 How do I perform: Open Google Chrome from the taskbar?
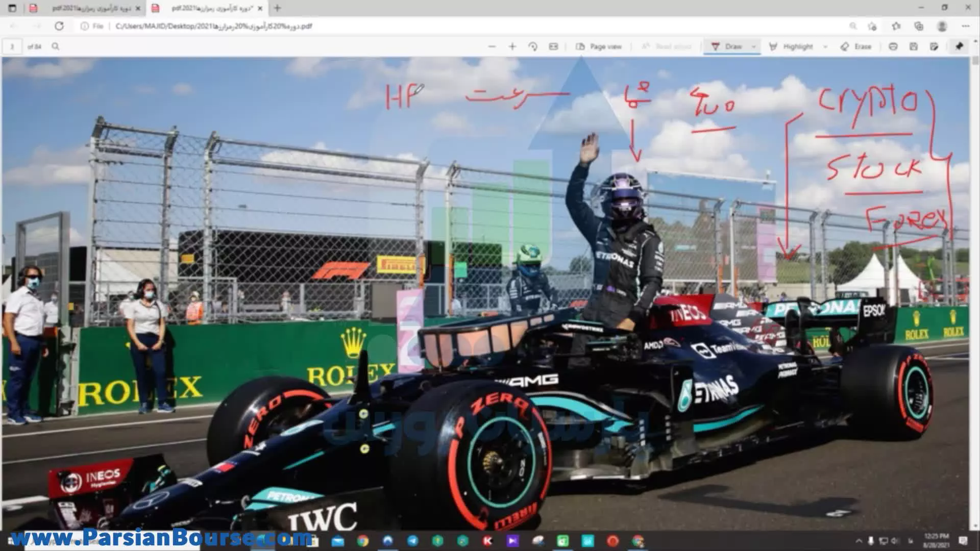(x=363, y=541)
